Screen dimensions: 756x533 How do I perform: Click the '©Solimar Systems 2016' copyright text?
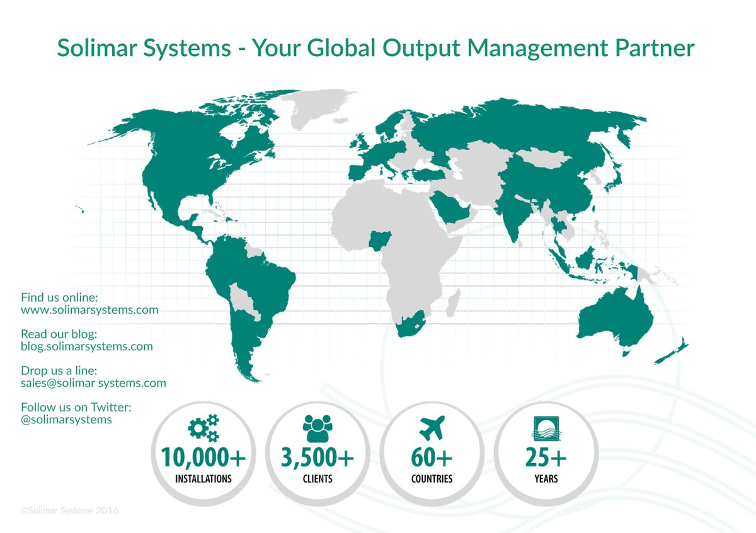pyautogui.click(x=69, y=510)
